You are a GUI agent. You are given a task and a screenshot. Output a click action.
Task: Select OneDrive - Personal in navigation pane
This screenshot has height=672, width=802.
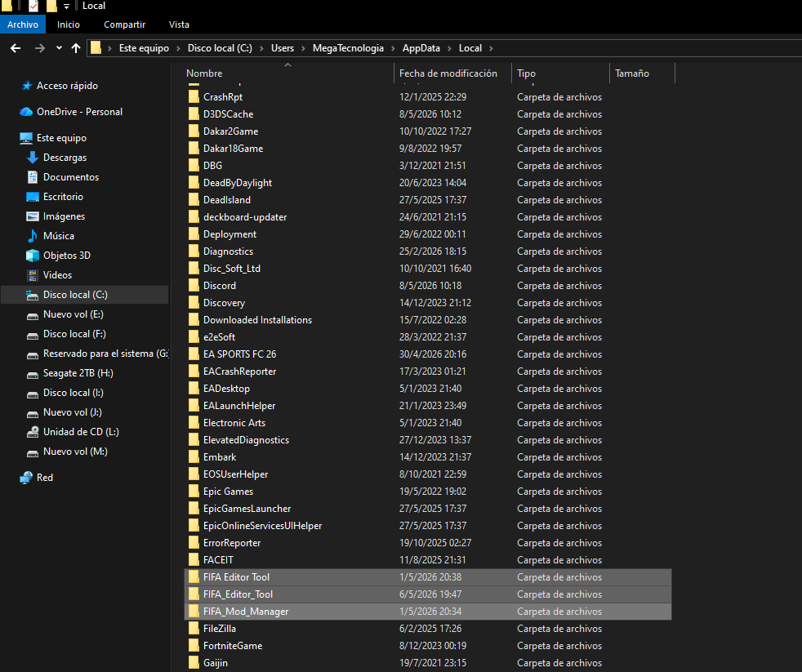tap(79, 112)
